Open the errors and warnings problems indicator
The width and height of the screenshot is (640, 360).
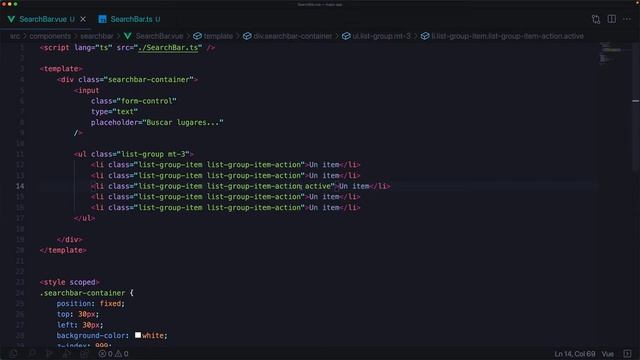coord(113,354)
